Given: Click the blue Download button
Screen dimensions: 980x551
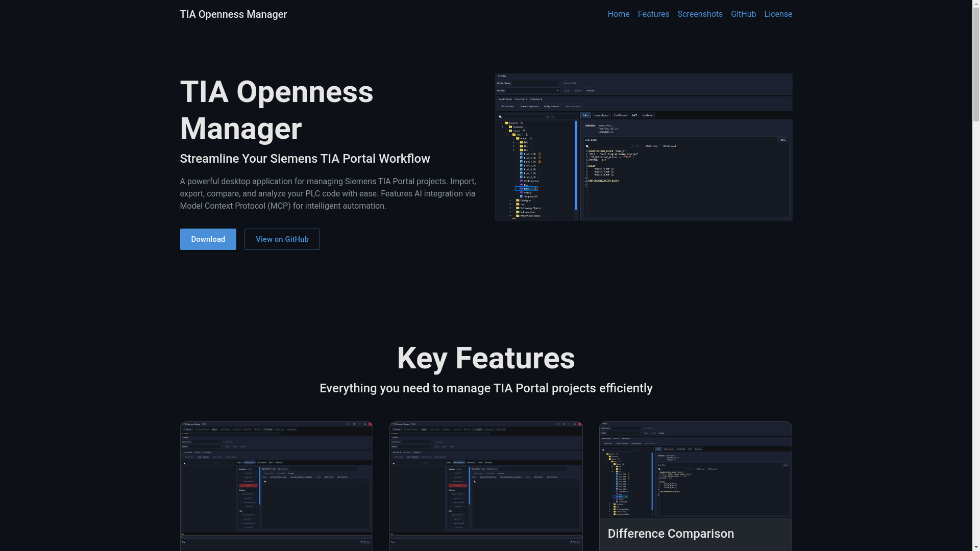Looking at the screenshot, I should (208, 239).
